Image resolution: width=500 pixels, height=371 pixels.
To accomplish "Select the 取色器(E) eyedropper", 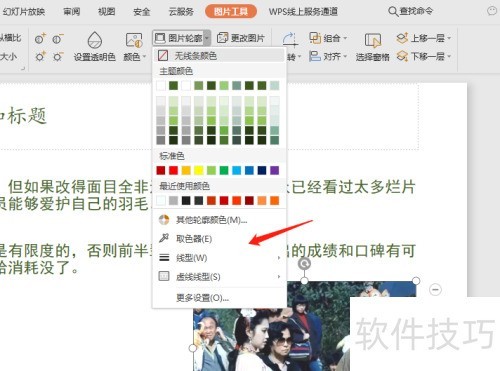I will [220, 239].
